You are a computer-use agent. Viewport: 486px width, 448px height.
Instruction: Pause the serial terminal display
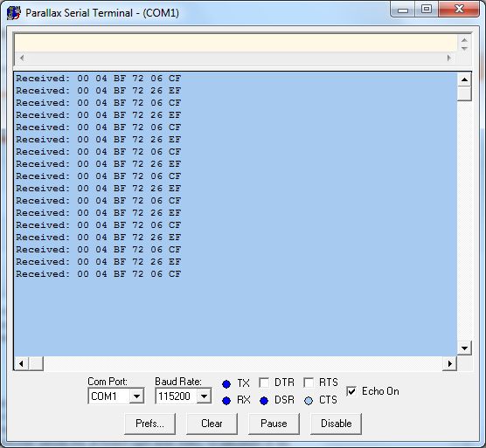[274, 424]
